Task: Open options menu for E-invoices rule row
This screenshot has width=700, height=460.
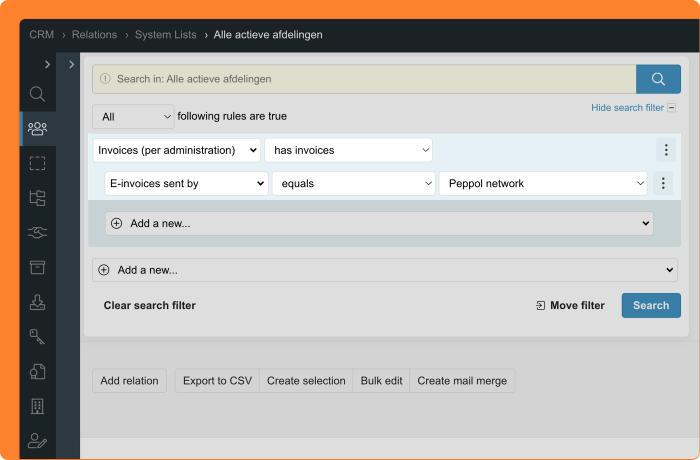Action: point(663,183)
